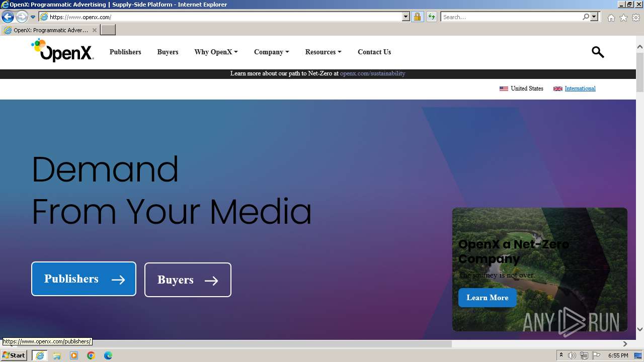Viewport: 644px width, 362px height.
Task: Click the Action Center flag icon
Action: (x=596, y=355)
